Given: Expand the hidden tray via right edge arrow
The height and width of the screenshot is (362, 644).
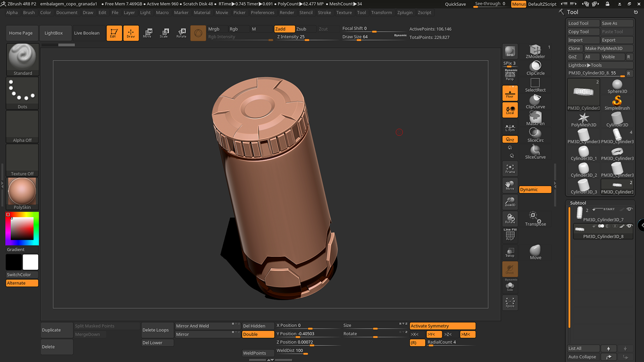Looking at the screenshot, I should tap(641, 225).
